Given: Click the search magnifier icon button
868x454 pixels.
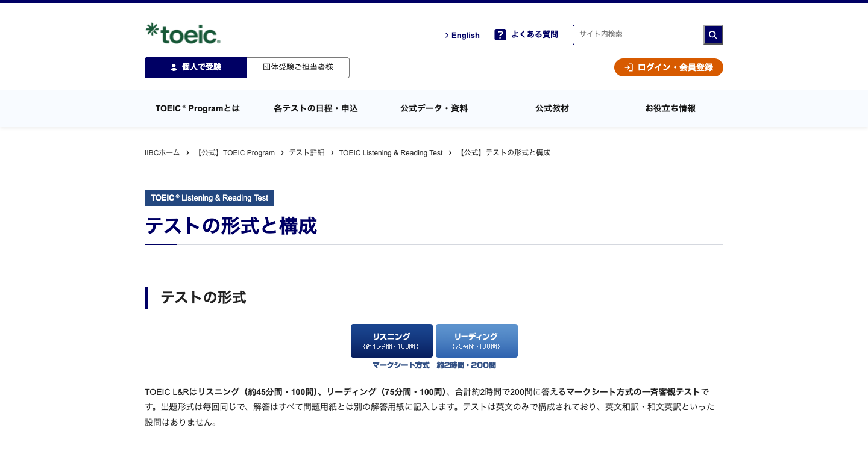Looking at the screenshot, I should tap(713, 35).
